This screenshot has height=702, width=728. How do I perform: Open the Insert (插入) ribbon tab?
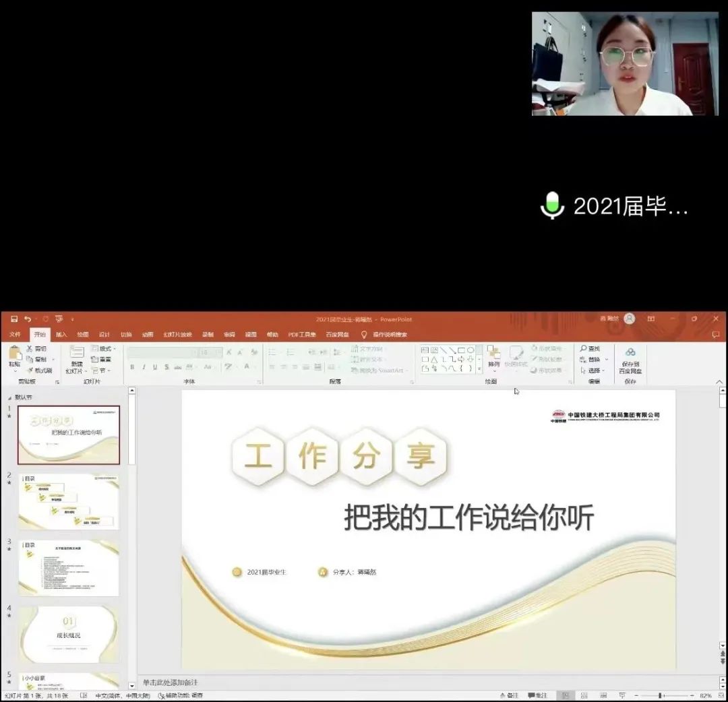61,334
